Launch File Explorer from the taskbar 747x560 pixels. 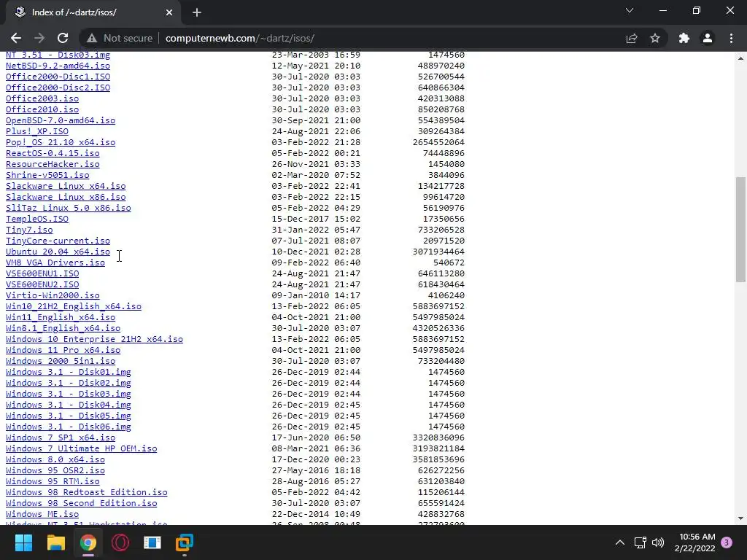tap(55, 542)
